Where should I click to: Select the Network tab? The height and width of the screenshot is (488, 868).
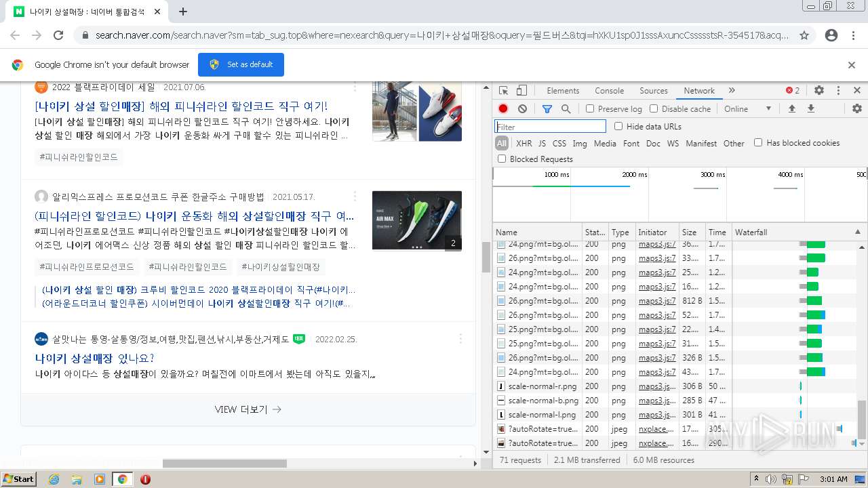pyautogui.click(x=699, y=91)
